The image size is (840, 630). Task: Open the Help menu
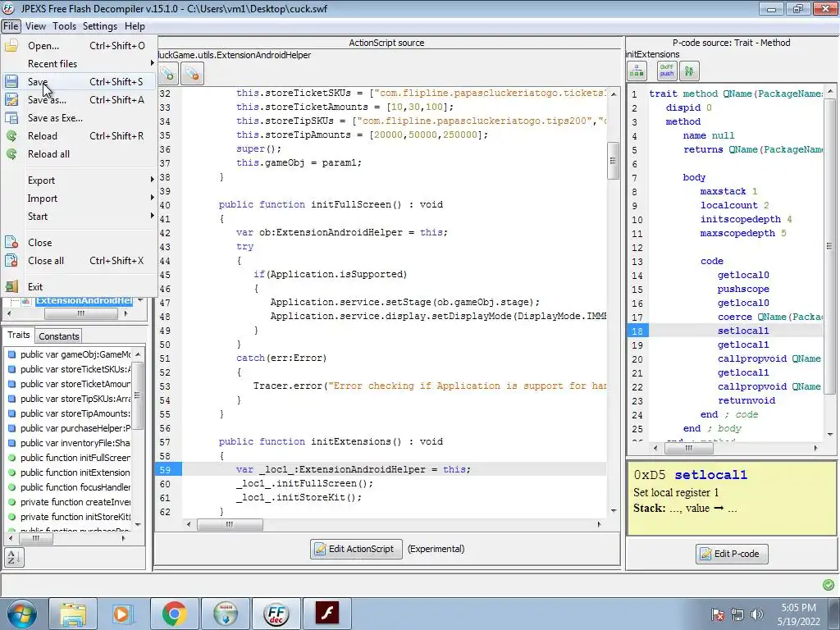pos(135,26)
